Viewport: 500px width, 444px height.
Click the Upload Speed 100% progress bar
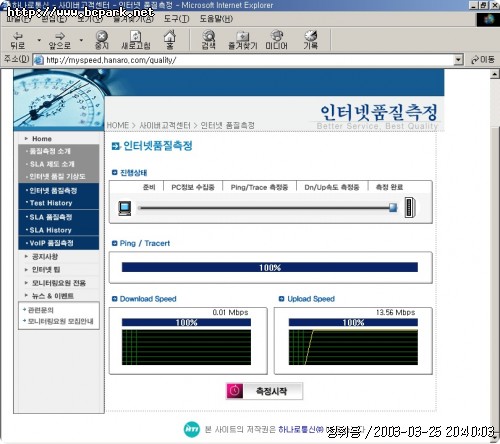(353, 322)
